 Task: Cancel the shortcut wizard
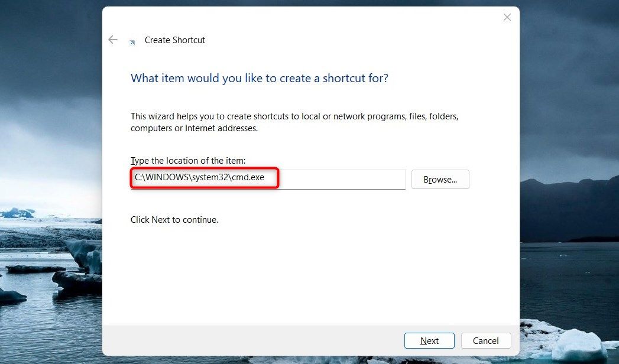coord(486,341)
